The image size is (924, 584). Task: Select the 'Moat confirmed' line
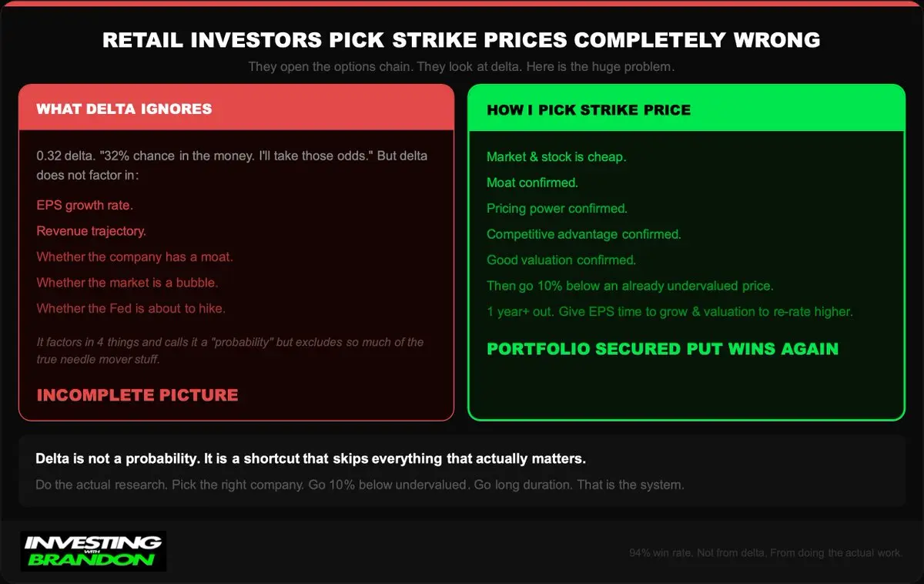[532, 183]
